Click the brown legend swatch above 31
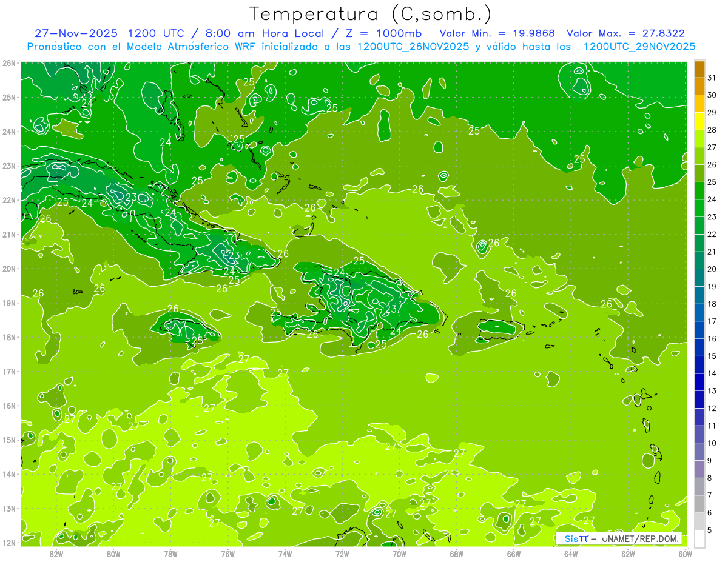The width and height of the screenshot is (728, 562). click(x=699, y=69)
